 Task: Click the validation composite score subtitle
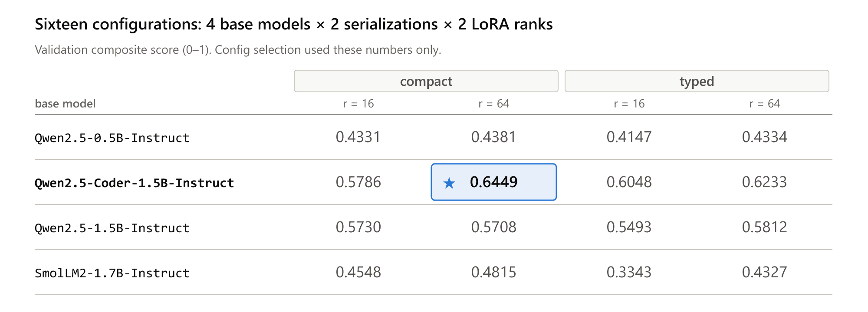pyautogui.click(x=238, y=50)
